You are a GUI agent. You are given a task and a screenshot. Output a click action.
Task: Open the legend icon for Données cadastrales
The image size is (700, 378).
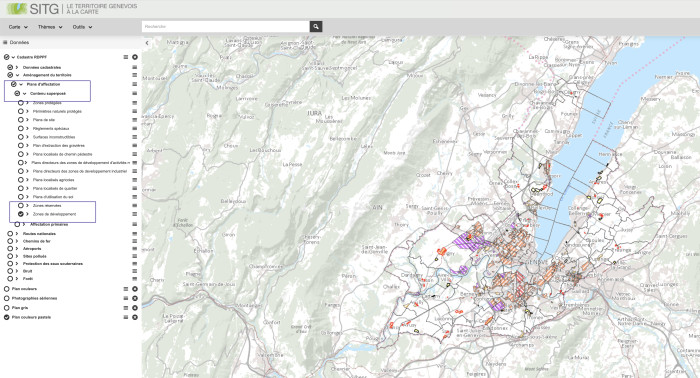point(135,67)
